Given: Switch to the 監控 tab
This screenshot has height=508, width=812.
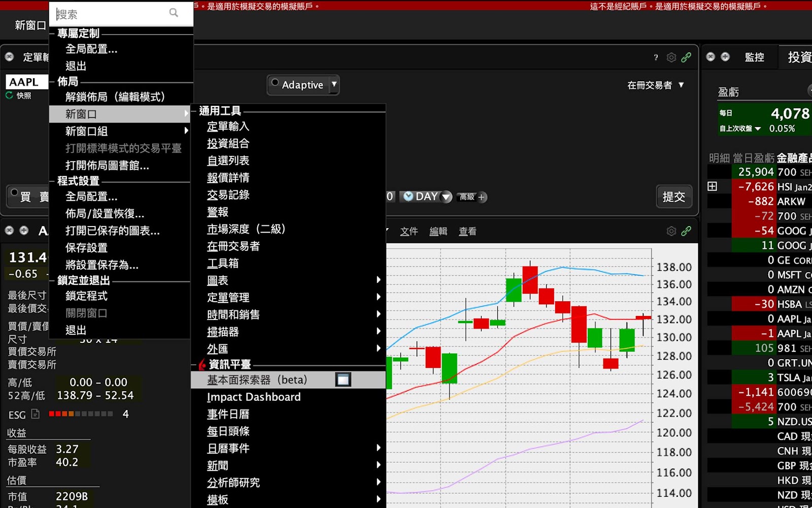Looking at the screenshot, I should click(x=754, y=57).
